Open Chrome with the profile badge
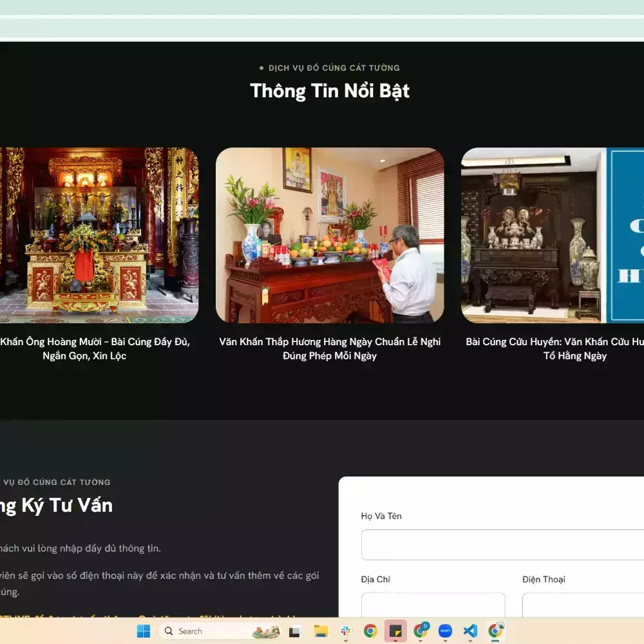The width and height of the screenshot is (644, 644). [x=421, y=631]
